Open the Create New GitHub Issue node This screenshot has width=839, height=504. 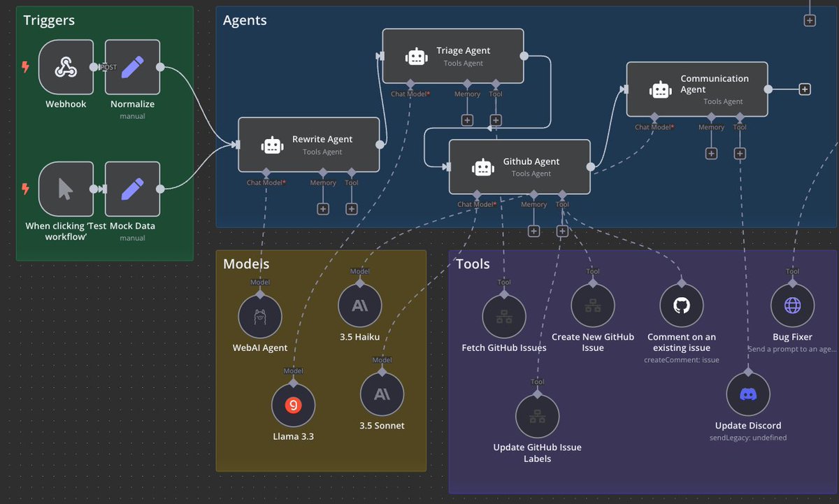(593, 305)
